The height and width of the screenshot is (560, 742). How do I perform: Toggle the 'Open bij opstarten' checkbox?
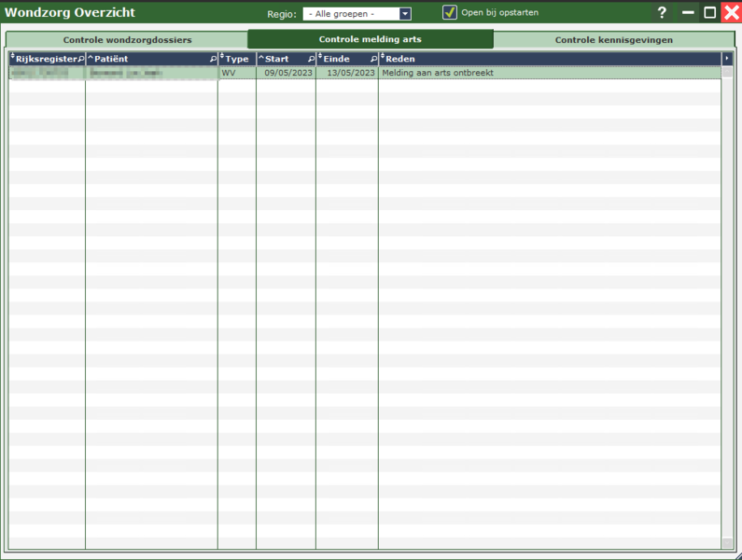tap(450, 13)
